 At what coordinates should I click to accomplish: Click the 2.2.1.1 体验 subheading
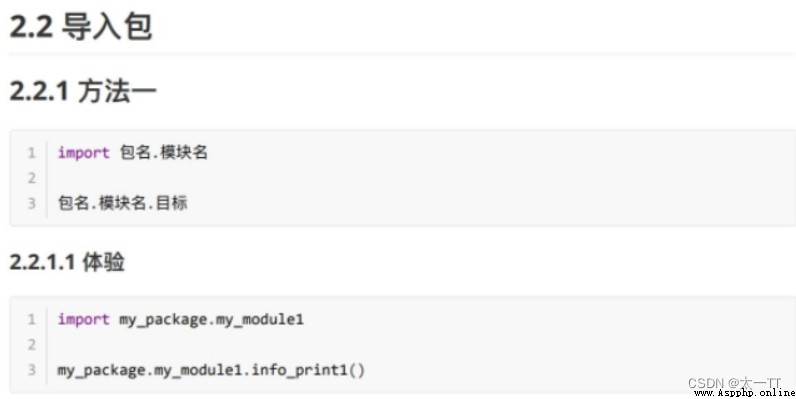(x=67, y=262)
